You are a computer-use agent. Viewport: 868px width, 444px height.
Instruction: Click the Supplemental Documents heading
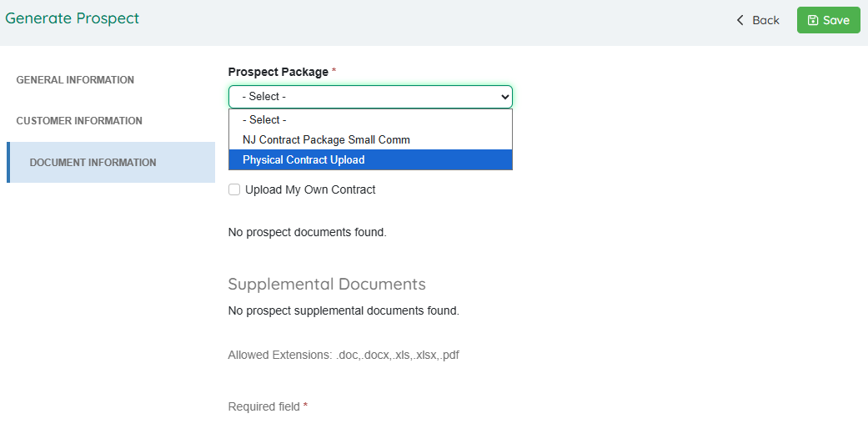326,284
